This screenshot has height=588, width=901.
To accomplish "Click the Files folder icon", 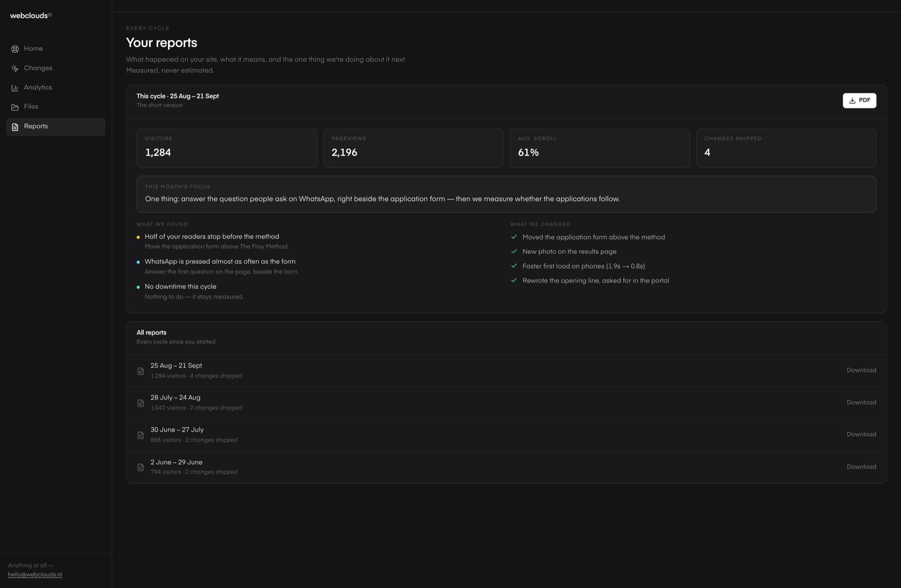I will point(15,107).
